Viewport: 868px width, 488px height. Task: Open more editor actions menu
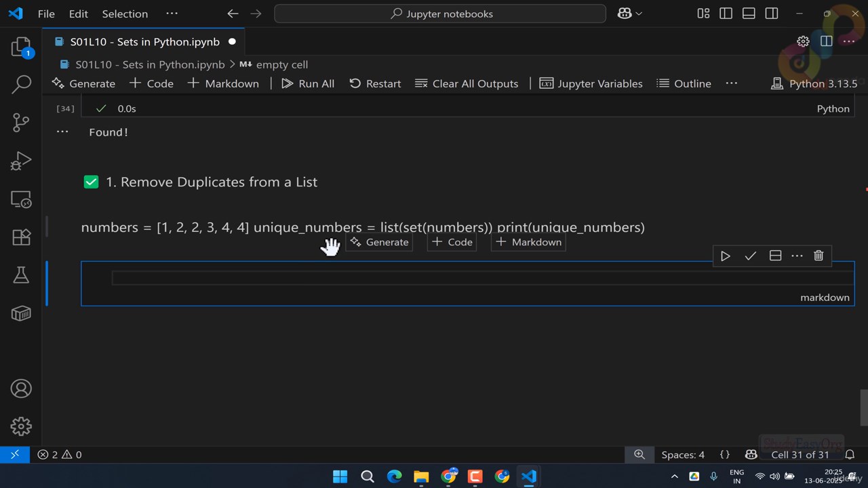849,41
